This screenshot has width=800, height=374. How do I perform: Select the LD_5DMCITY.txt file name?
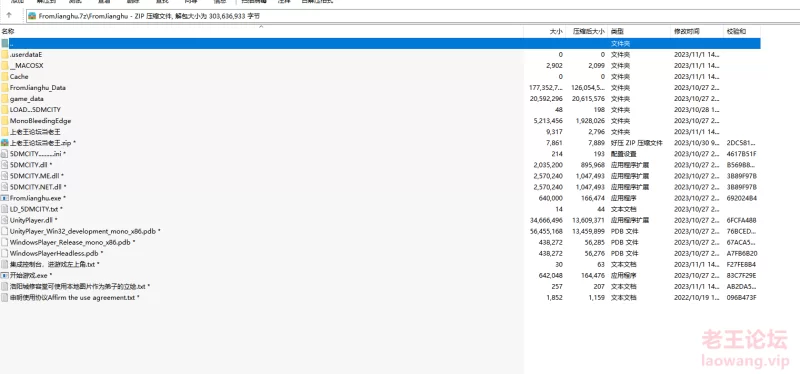[36, 209]
